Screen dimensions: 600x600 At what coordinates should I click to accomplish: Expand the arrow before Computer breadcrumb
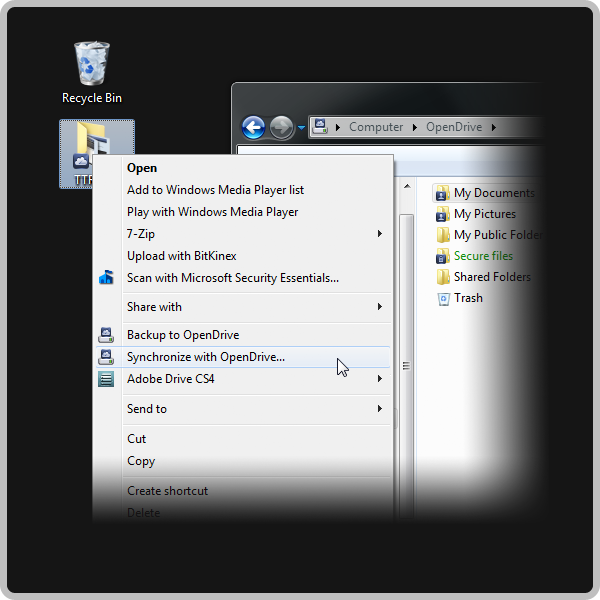click(338, 127)
